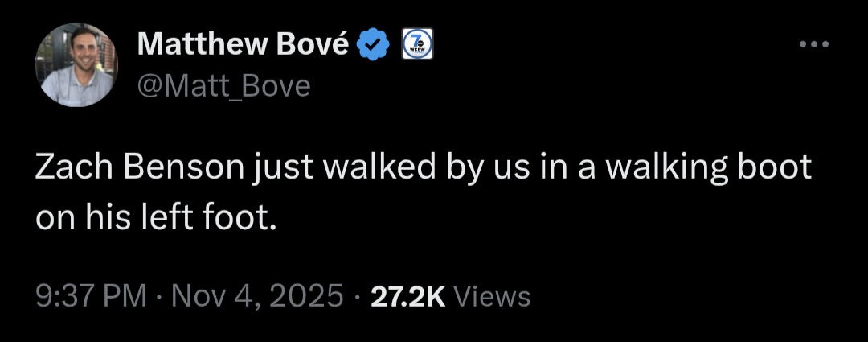Screen dimensions: 868x342
Task: Click the WKBW 7 affiliation badge
Action: (416, 45)
